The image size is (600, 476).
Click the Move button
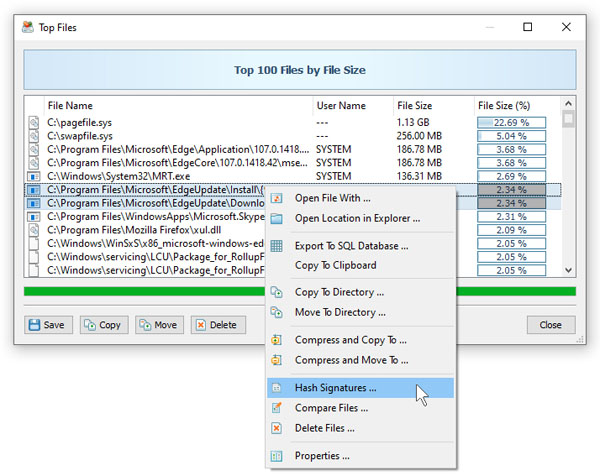[159, 325]
